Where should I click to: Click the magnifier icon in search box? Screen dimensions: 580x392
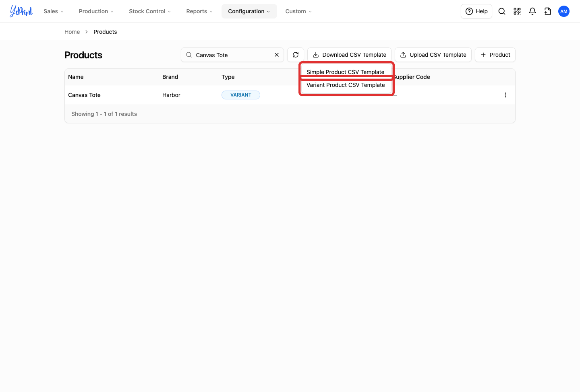pos(189,55)
